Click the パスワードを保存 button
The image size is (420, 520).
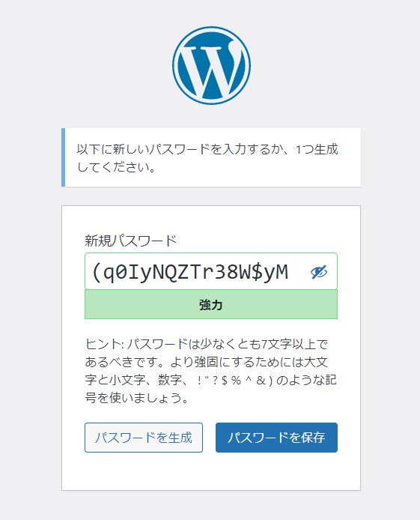(276, 438)
